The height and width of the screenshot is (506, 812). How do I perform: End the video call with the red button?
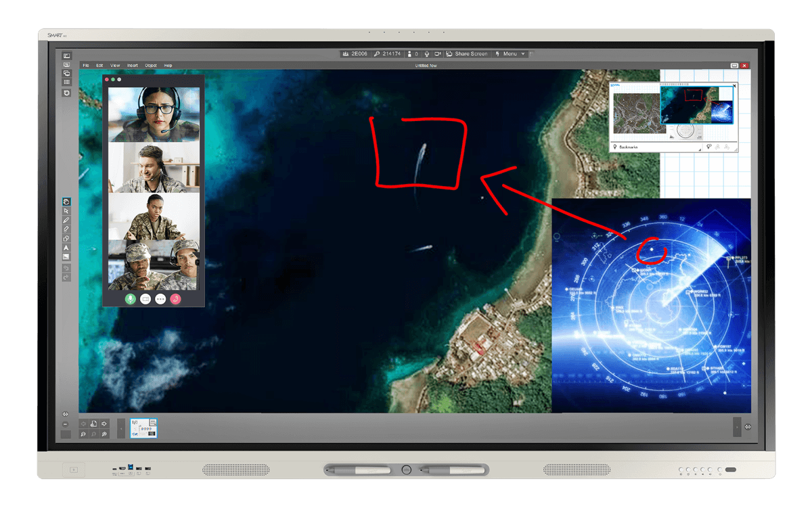tap(175, 298)
